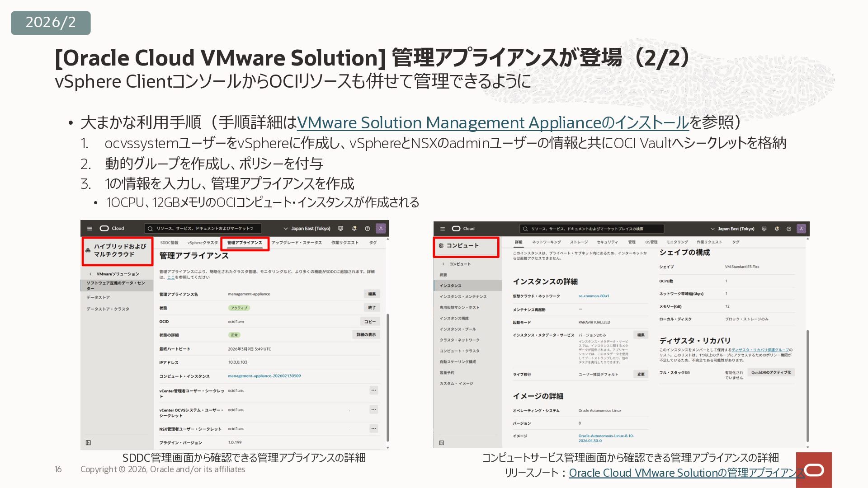Open hamburger menu in left SDDC console

pos(90,229)
